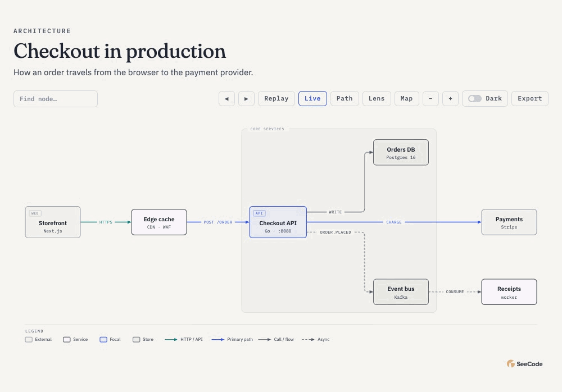Toggle the Dark mode switch
Viewport: 562px width, 392px height.
click(x=474, y=98)
